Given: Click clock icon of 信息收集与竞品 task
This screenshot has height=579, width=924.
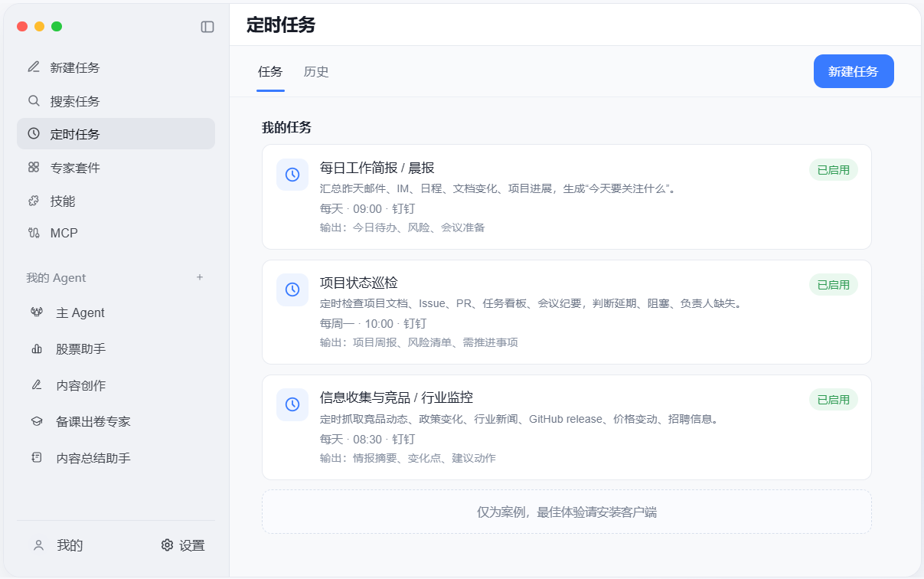Looking at the screenshot, I should point(292,404).
